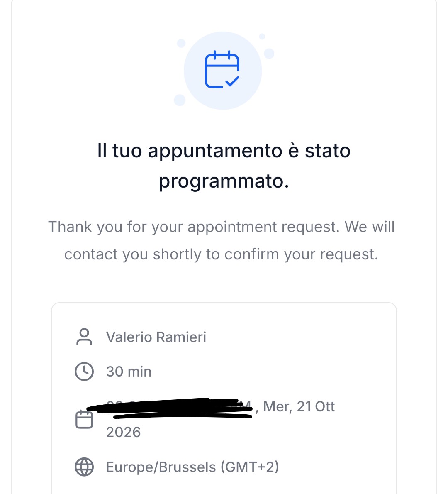
Task: Click the blue calendar checkmark confirmation icon
Action: point(222,69)
